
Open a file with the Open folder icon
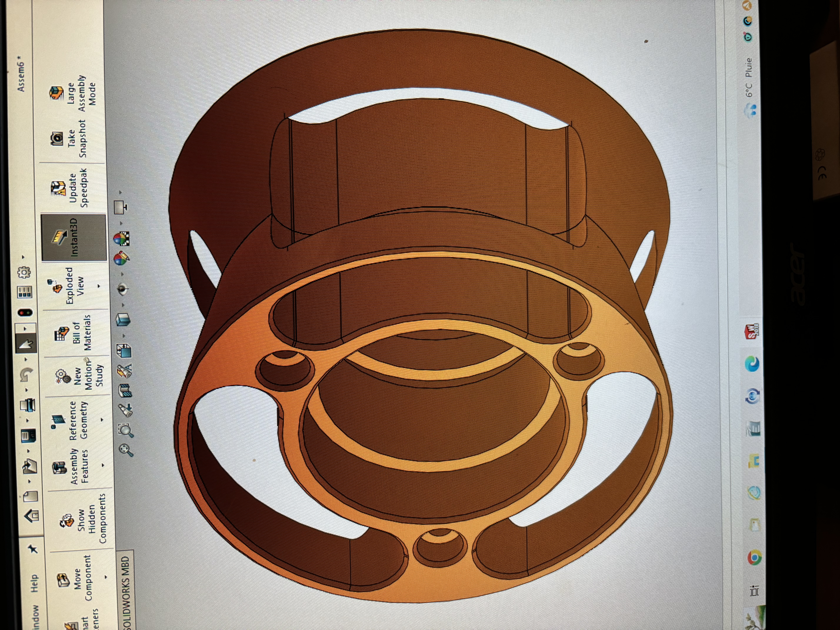[x=30, y=466]
